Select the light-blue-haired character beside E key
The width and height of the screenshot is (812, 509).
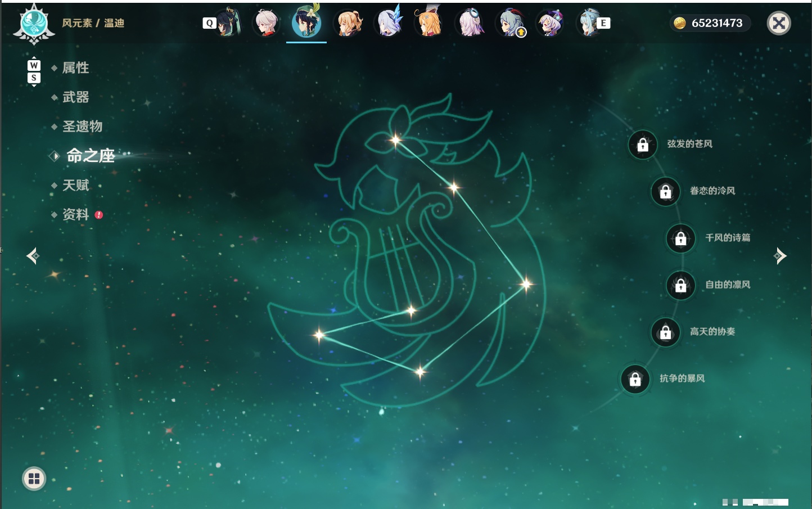(589, 22)
